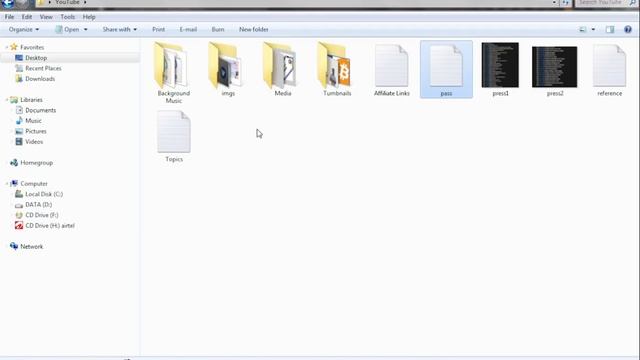The image size is (640, 360).
Task: Open the Media folder
Action: [282, 69]
